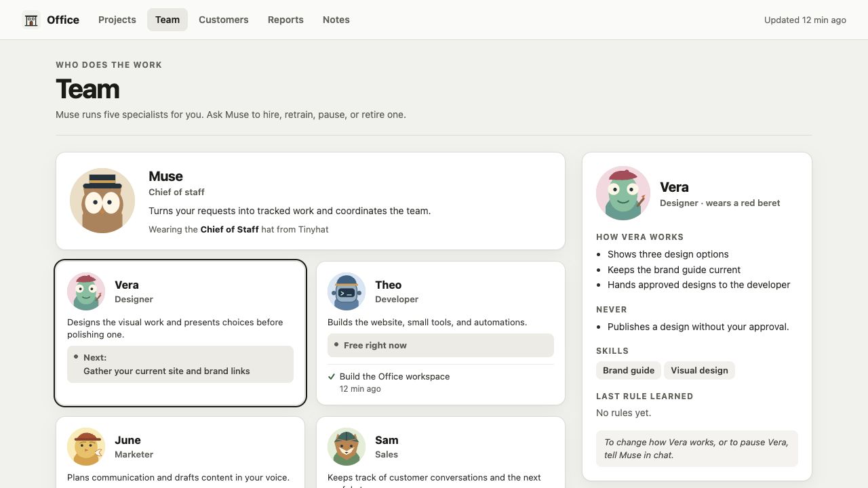Click the Team page heading
Image resolution: width=868 pixels, height=488 pixels.
click(x=87, y=89)
